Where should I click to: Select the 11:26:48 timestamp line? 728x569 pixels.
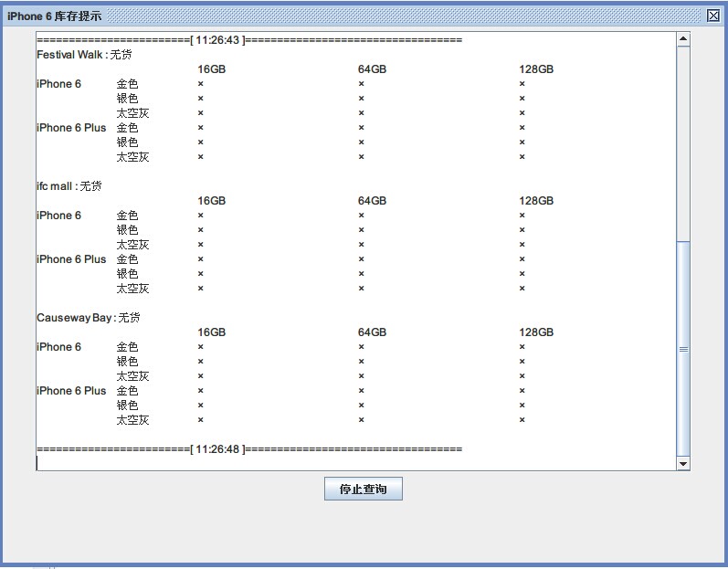click(x=249, y=449)
